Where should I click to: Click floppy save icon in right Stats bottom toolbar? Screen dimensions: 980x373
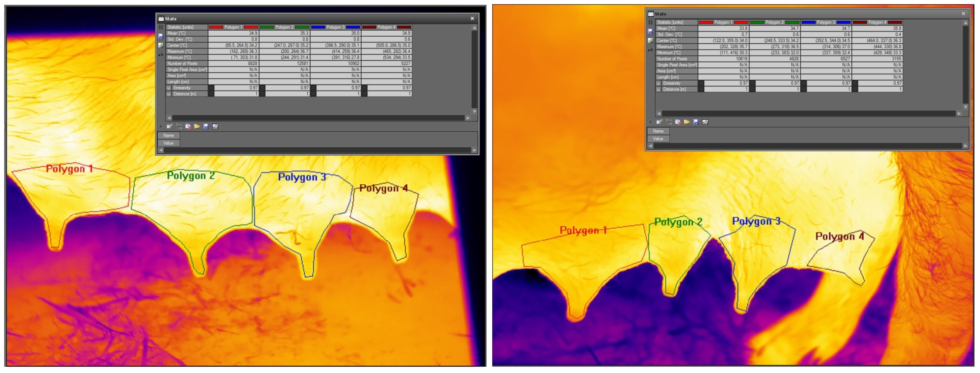[x=696, y=122]
